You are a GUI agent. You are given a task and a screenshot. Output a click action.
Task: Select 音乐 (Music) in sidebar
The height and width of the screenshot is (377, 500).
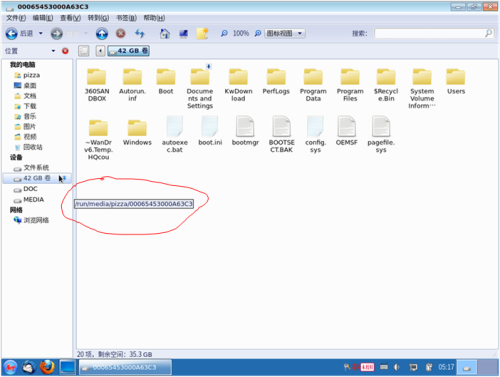click(x=25, y=116)
